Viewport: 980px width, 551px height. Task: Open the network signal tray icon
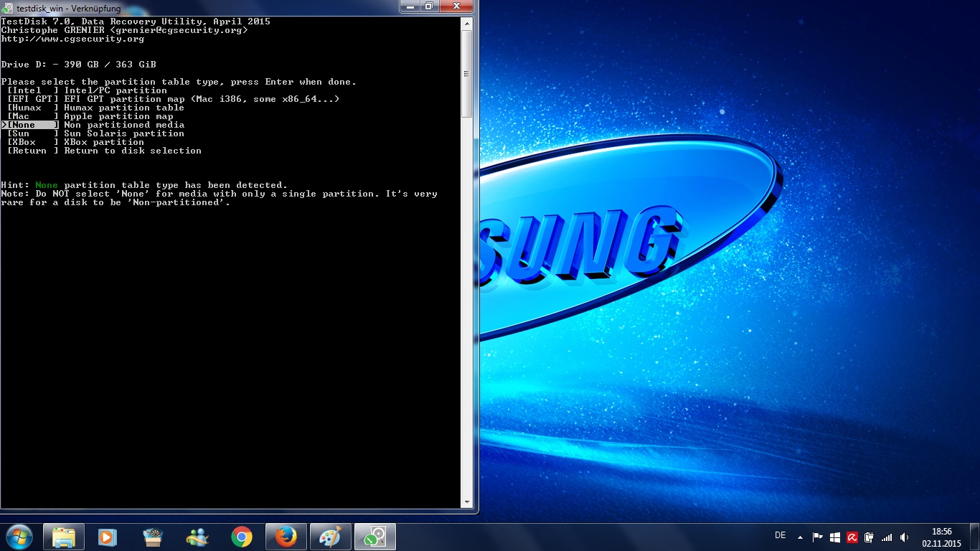pos(887,537)
